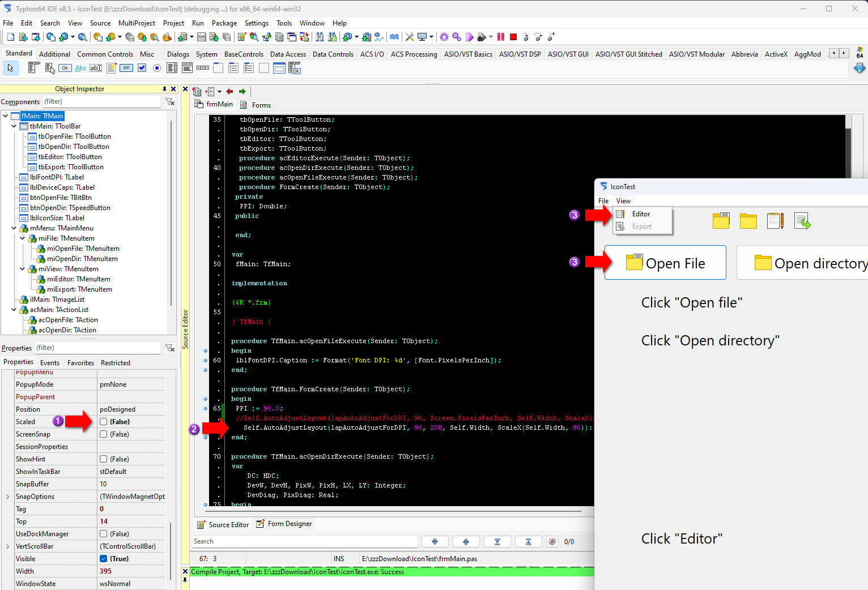
Task: Pick the TMemo notepad component icon
Action: (x=111, y=68)
